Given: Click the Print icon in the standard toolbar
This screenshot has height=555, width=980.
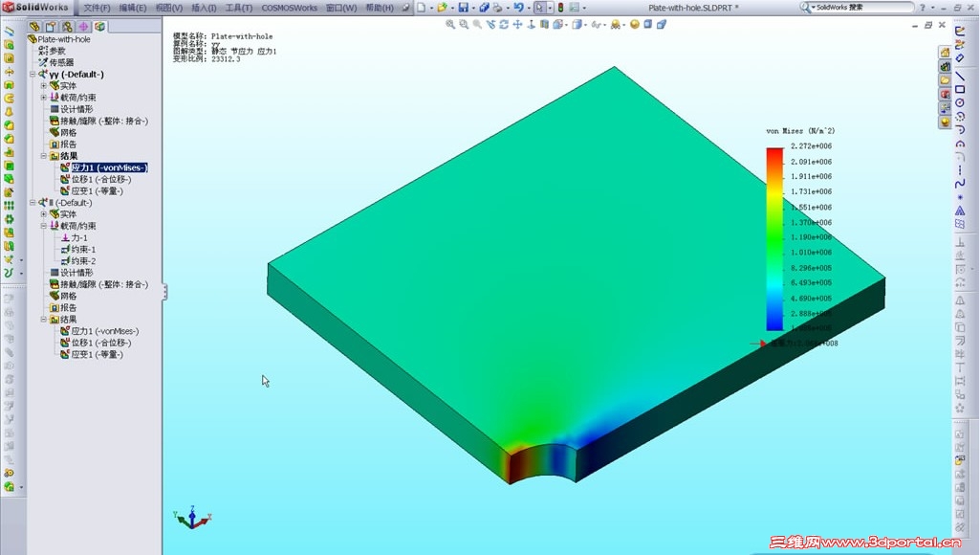Looking at the screenshot, I should (497, 8).
